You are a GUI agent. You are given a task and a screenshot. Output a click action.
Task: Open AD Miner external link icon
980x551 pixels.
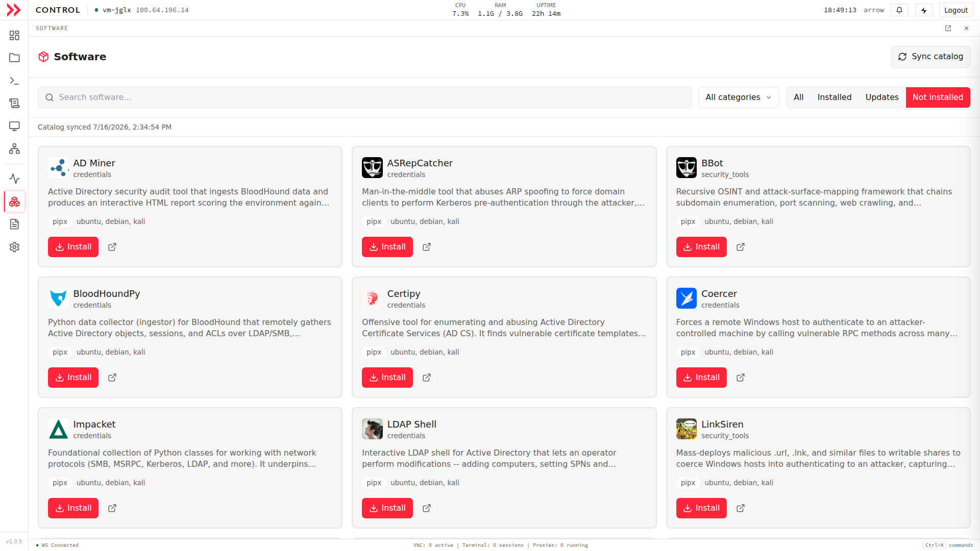point(112,247)
